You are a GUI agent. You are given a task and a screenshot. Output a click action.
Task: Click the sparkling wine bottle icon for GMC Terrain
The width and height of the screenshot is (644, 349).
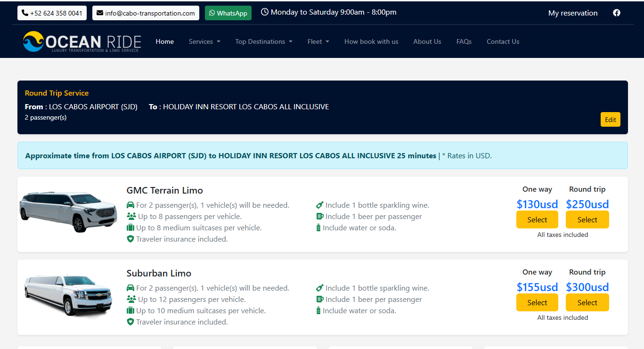pos(320,205)
